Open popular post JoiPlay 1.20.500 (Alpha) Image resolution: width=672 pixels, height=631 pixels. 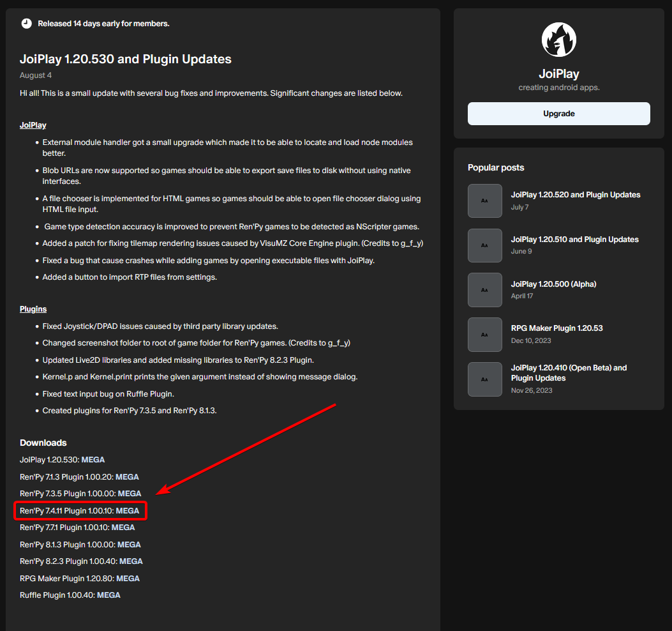click(x=553, y=284)
